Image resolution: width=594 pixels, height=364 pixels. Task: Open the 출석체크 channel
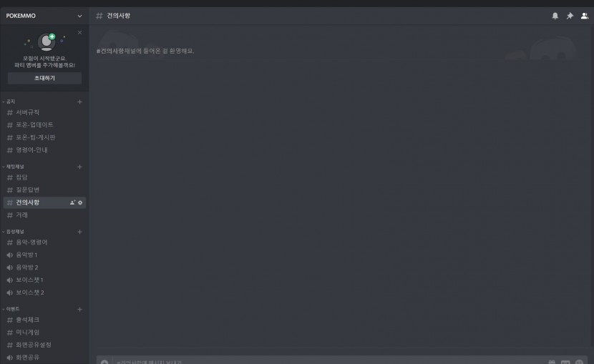(44, 320)
